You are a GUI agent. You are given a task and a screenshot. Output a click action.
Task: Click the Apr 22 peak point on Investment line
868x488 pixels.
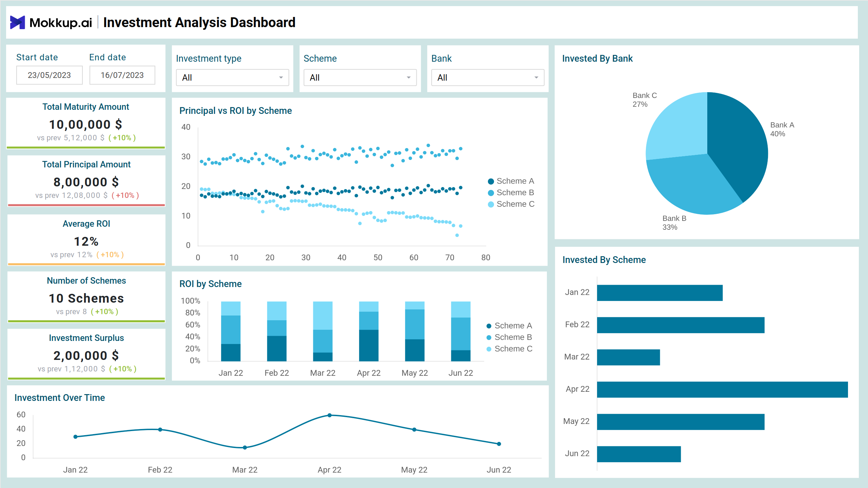(x=330, y=415)
